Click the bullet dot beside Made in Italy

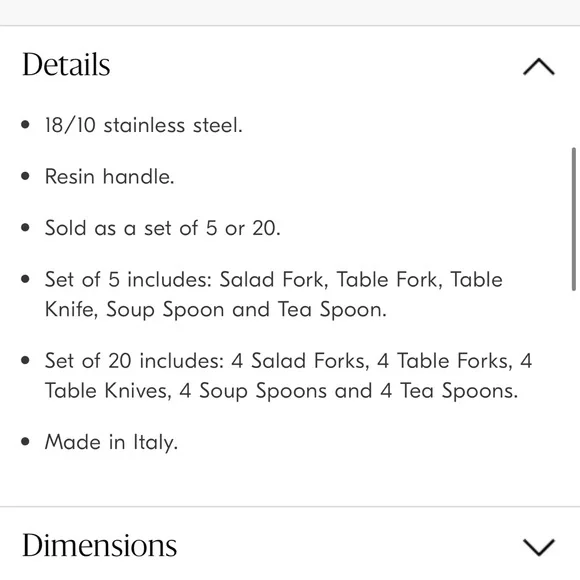point(25,442)
